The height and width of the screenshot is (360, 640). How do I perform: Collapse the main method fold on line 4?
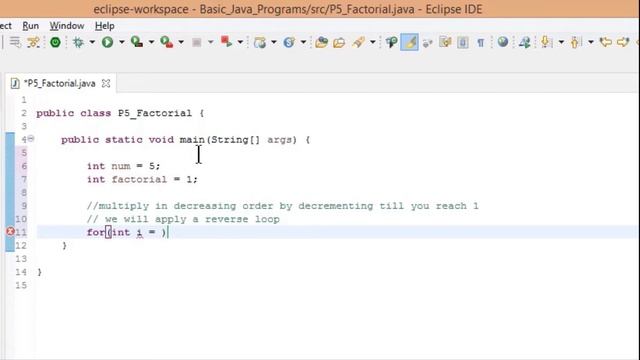[x=31, y=139]
